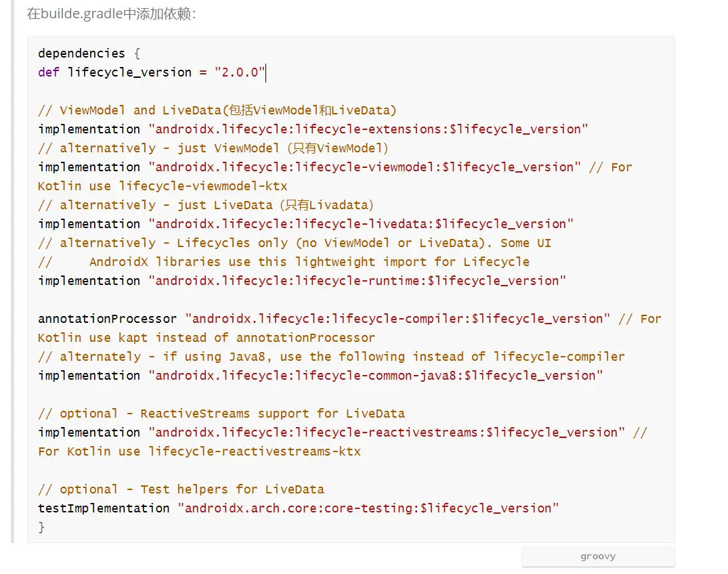Screen dimensions: 728x574
Task: Click the lifecycle-compiler annotationProcessor string
Action: (x=398, y=319)
